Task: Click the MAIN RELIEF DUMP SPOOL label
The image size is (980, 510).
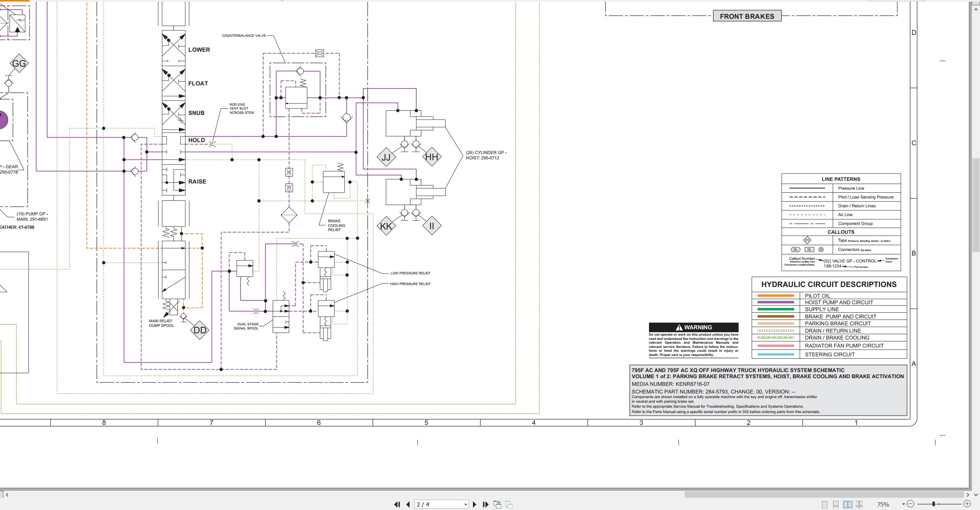Action: coord(161,323)
